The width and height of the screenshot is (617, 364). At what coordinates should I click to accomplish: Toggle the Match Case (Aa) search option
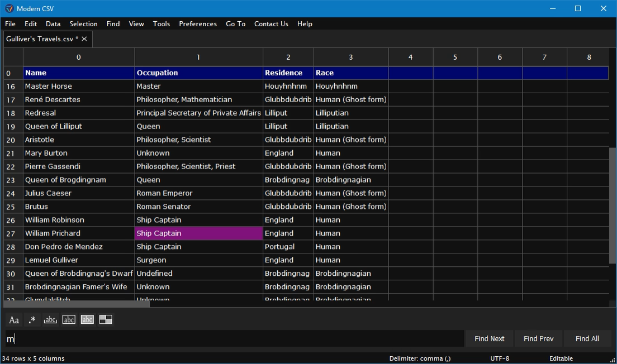14,319
